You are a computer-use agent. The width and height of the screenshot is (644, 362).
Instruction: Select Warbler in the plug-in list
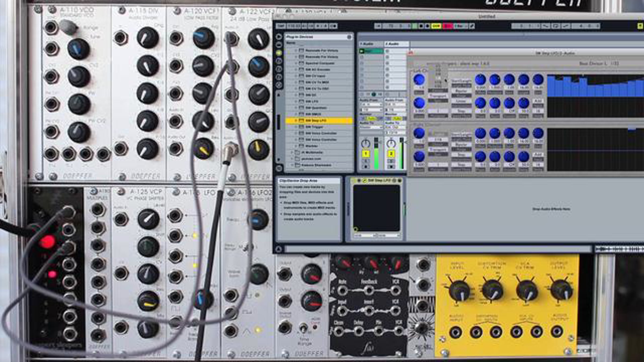click(x=319, y=146)
